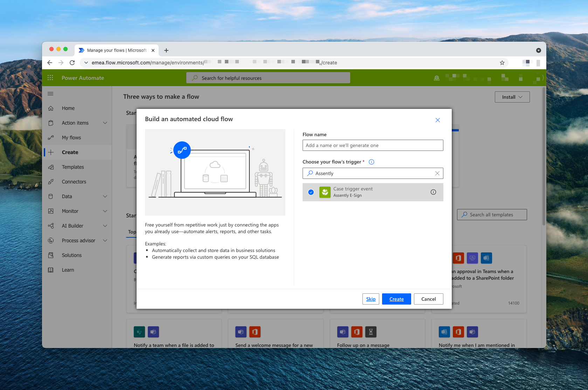Click the Flow name input field
Viewport: 588px width, 390px height.
pyautogui.click(x=372, y=145)
